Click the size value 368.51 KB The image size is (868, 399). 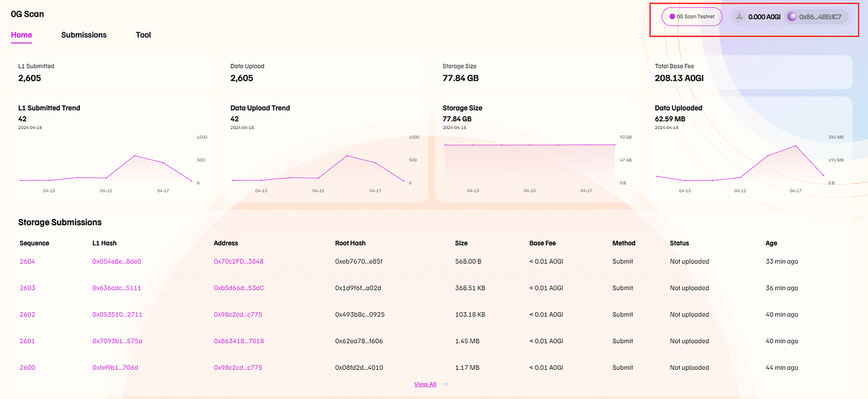[x=471, y=288]
